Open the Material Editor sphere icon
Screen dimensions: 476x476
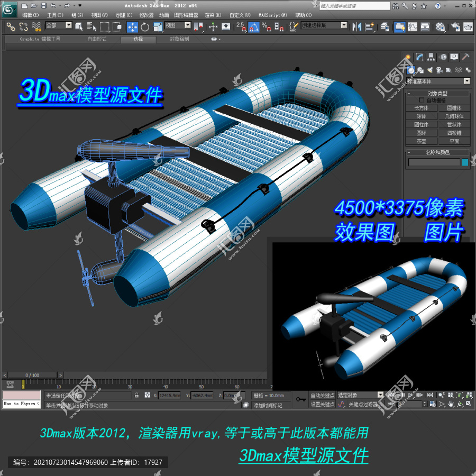click(x=440, y=27)
